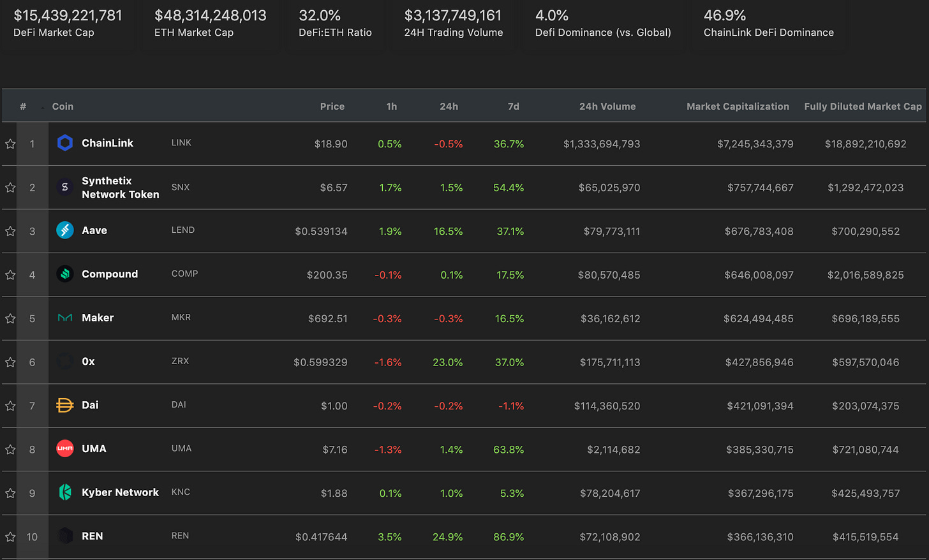Image resolution: width=929 pixels, height=560 pixels.
Task: Open the UMA coin name link
Action: click(94, 448)
